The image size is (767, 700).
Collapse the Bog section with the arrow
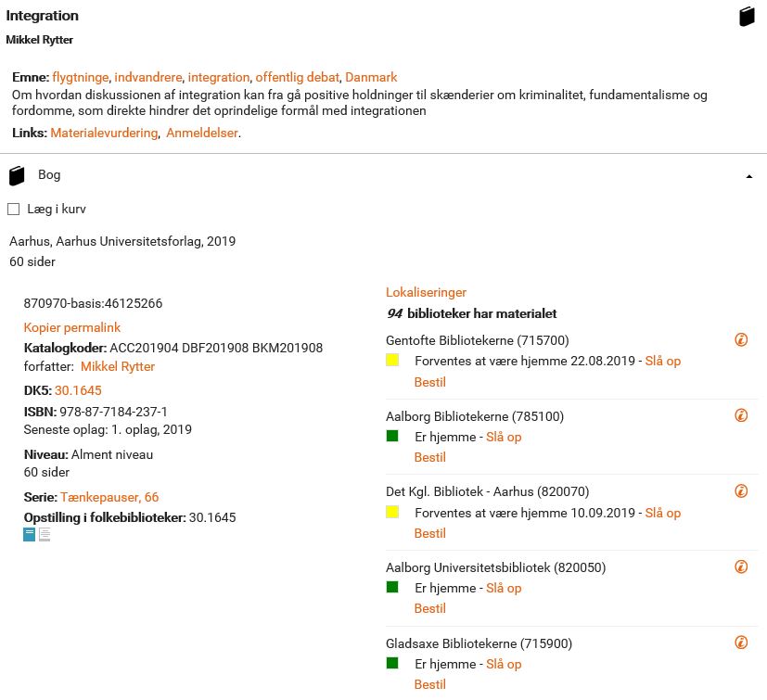point(749,176)
